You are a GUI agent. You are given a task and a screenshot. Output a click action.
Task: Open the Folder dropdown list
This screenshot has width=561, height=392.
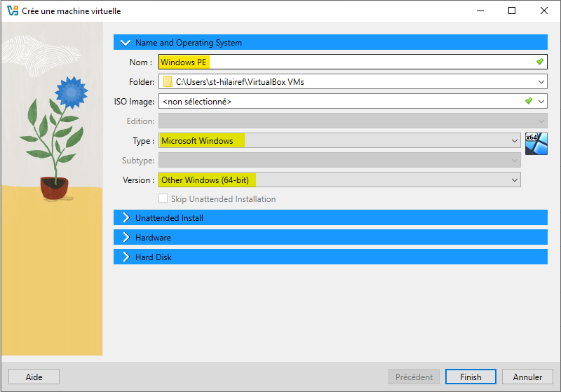(541, 82)
